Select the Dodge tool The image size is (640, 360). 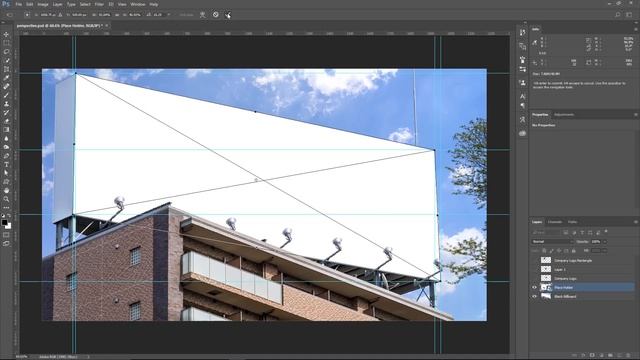click(x=6, y=147)
